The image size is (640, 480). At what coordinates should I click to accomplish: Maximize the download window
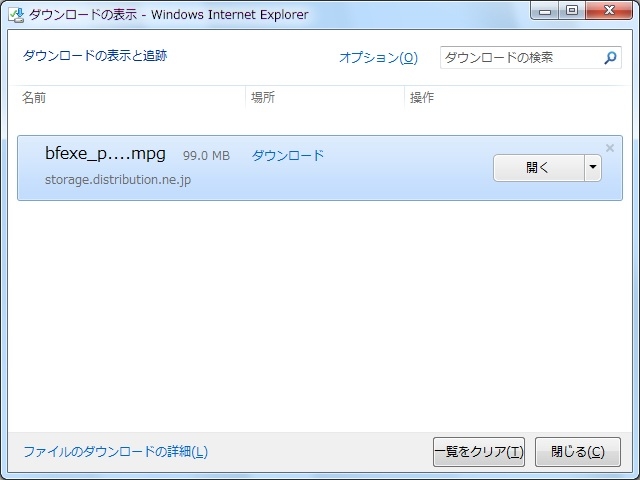pos(572,11)
